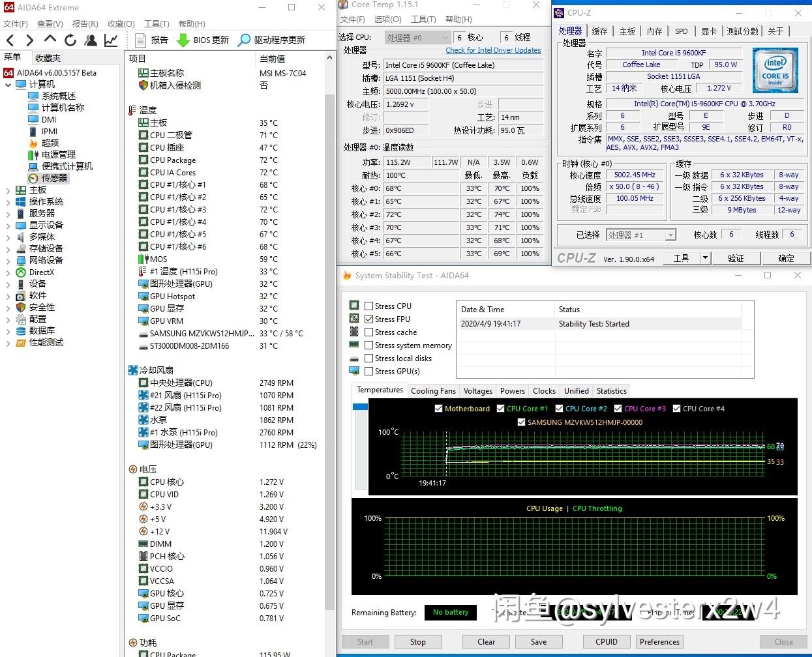
Task: Open AIDA64 收藏(O) menu
Action: pos(121,23)
